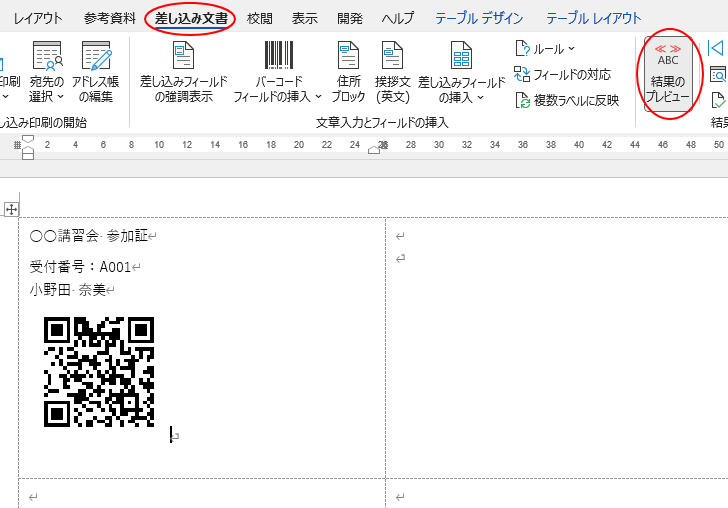Viewport: 728px width, 508px height.
Task: Switch to the 差し込み文書 tab
Action: (190, 18)
